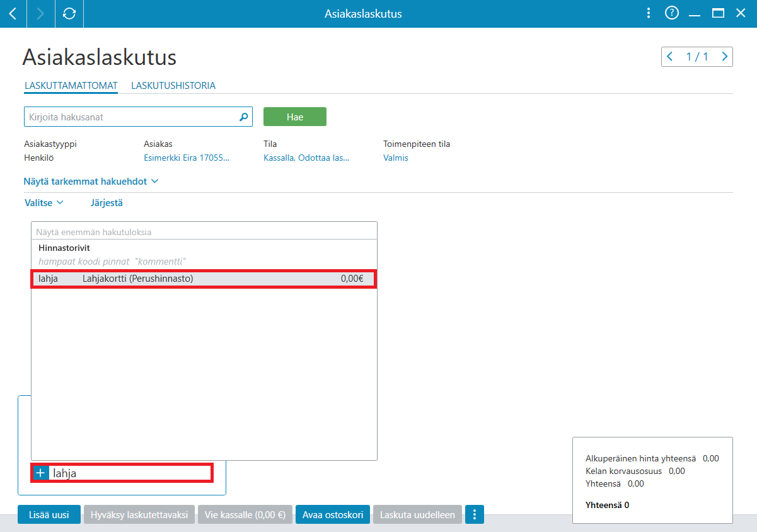Click the Laskuta uudelleen button
The width and height of the screenshot is (757, 532).
[x=417, y=514]
